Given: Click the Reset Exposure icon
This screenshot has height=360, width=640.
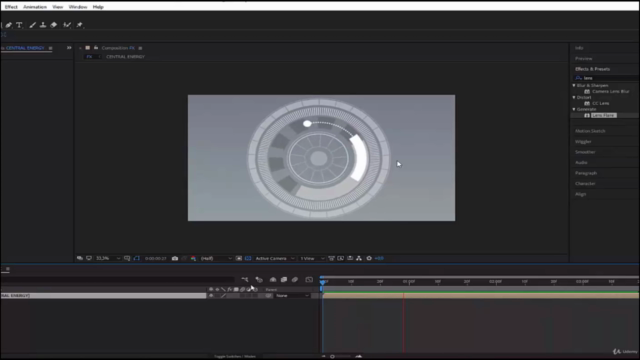Looking at the screenshot, I should tap(369, 258).
